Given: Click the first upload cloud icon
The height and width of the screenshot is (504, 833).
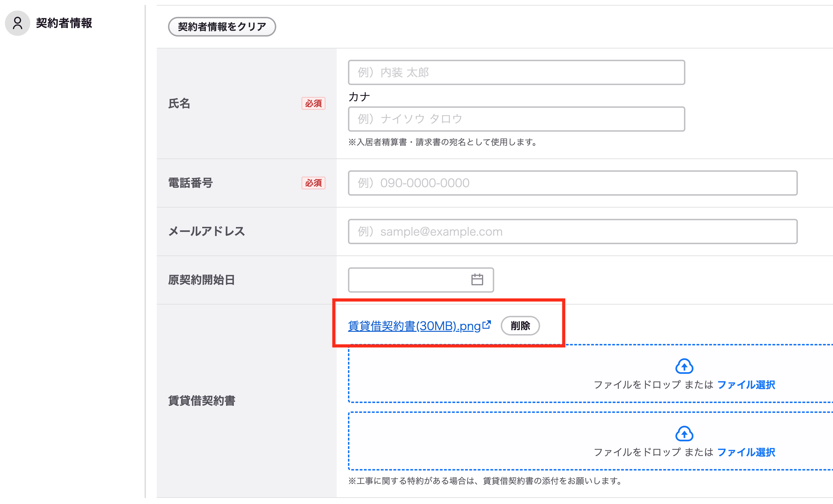Looking at the screenshot, I should [x=684, y=366].
